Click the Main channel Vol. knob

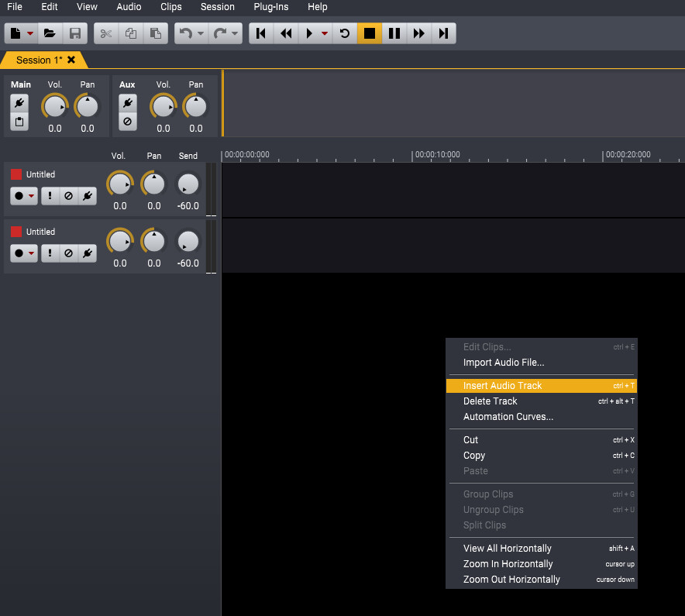[54, 105]
